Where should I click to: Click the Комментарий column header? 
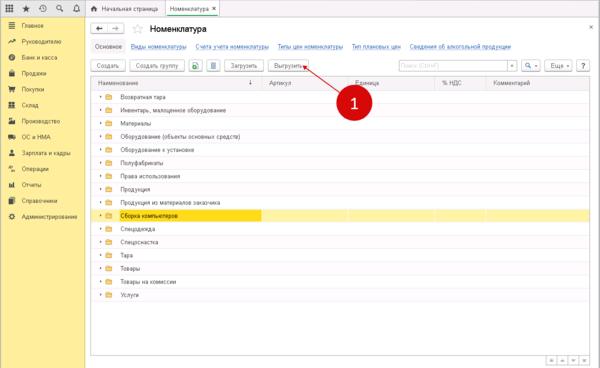point(538,83)
